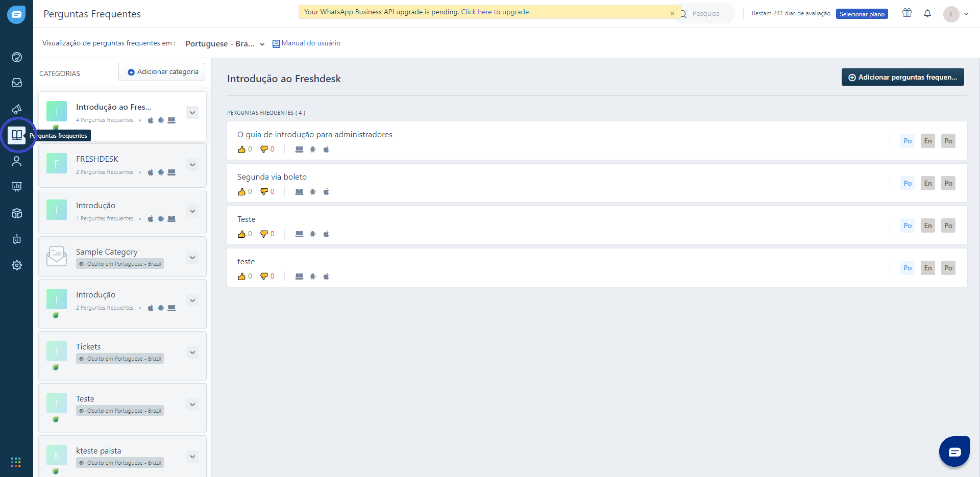Screen dimensions: 980x477
Task: Open 'O guia de introdução para administradores' question
Action: pos(315,135)
